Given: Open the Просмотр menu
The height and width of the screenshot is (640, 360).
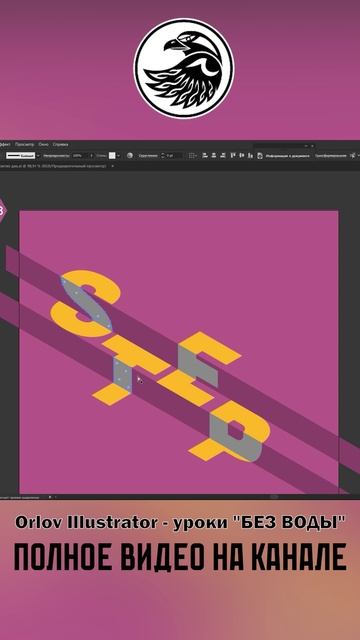Looking at the screenshot, I should (x=24, y=144).
